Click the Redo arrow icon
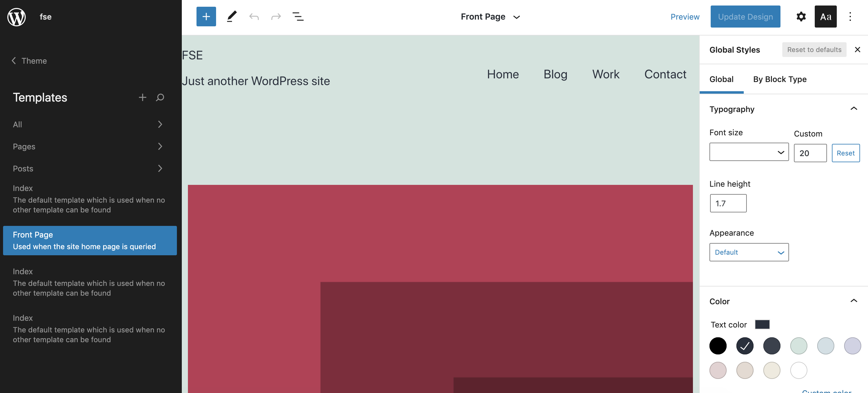This screenshot has width=868, height=393. [276, 17]
